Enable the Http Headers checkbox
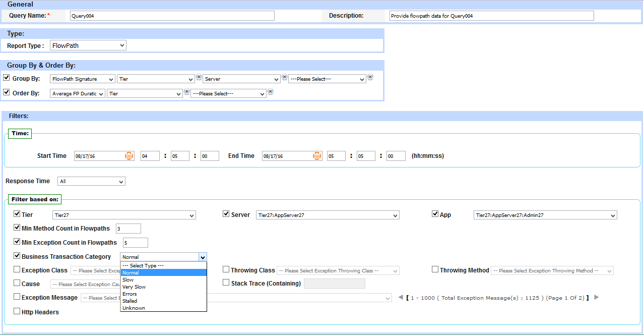Screen dimensions: 644x335 [17, 311]
